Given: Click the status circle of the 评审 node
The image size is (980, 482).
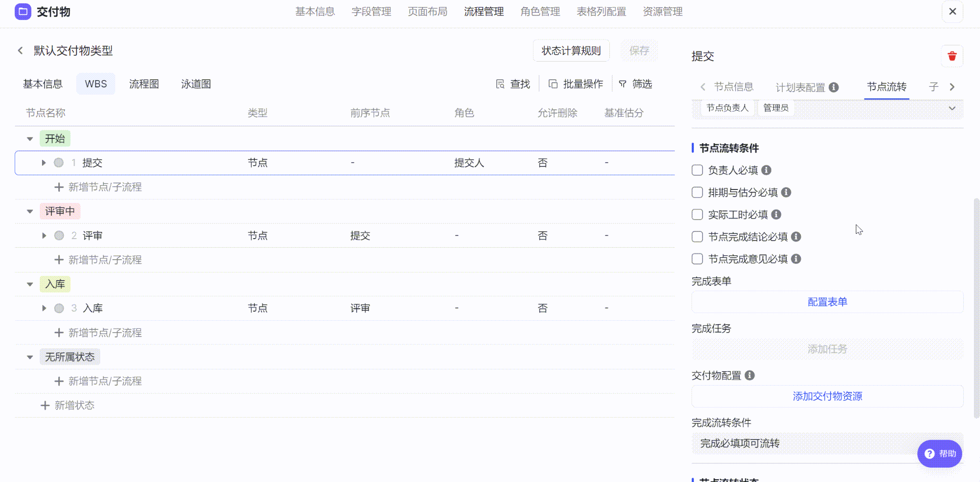Looking at the screenshot, I should pyautogui.click(x=59, y=236).
